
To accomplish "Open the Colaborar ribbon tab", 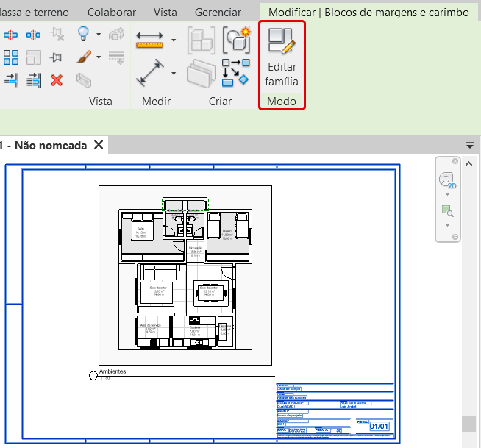I will (x=111, y=13).
